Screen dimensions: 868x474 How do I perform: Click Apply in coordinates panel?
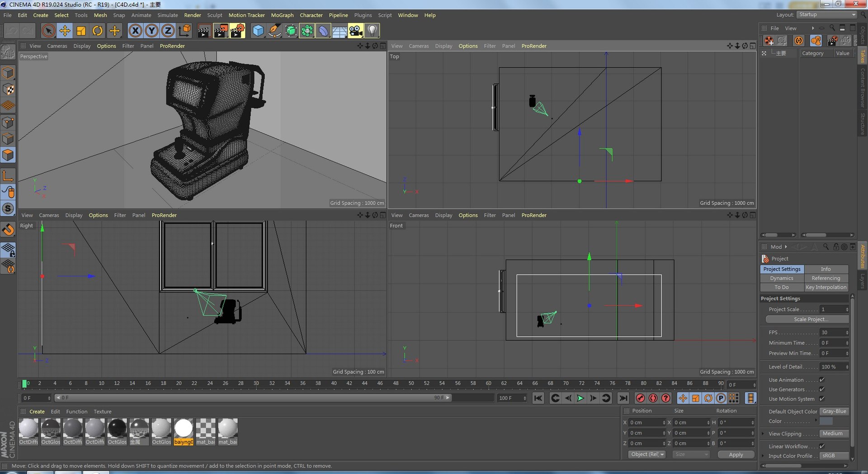click(x=736, y=455)
